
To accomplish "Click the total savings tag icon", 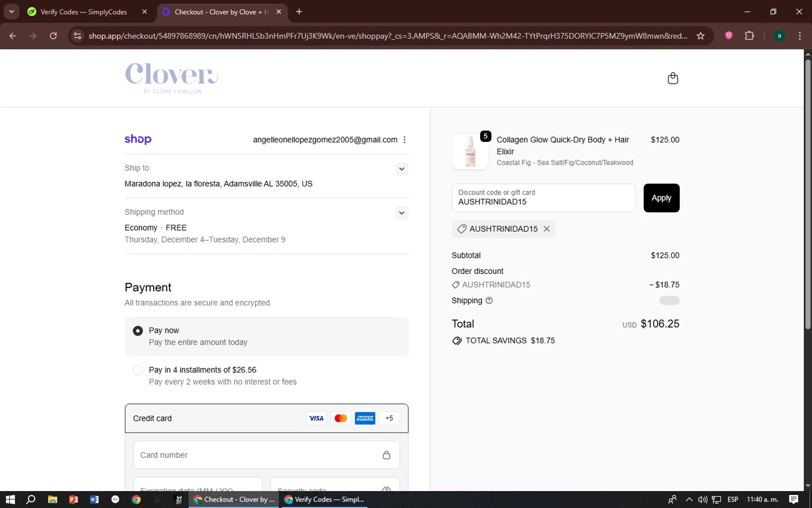I will (457, 341).
